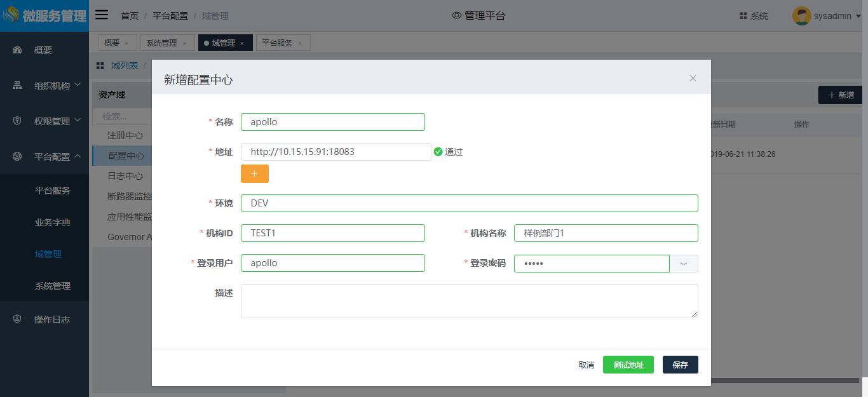Switch to the 系统管理 tab

(x=161, y=43)
